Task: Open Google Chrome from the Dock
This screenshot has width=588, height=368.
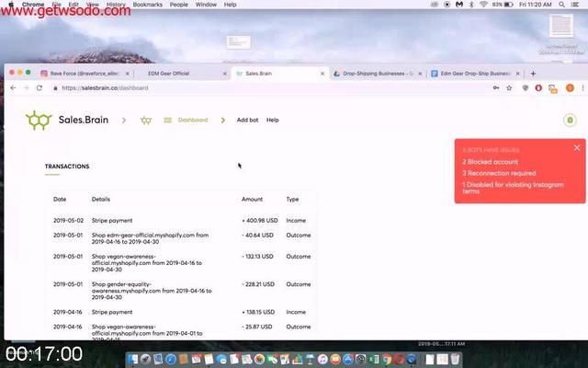Action: point(387,360)
